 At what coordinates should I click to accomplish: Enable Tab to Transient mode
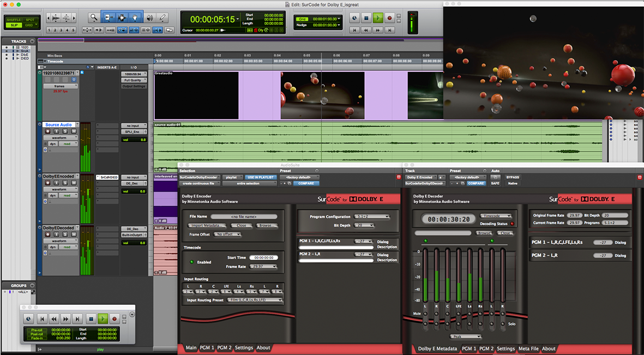[98, 30]
